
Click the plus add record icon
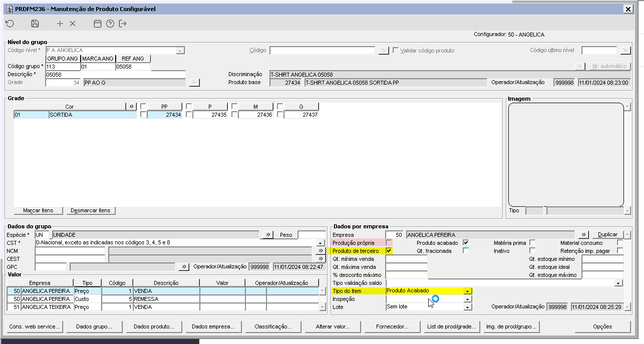click(x=60, y=24)
